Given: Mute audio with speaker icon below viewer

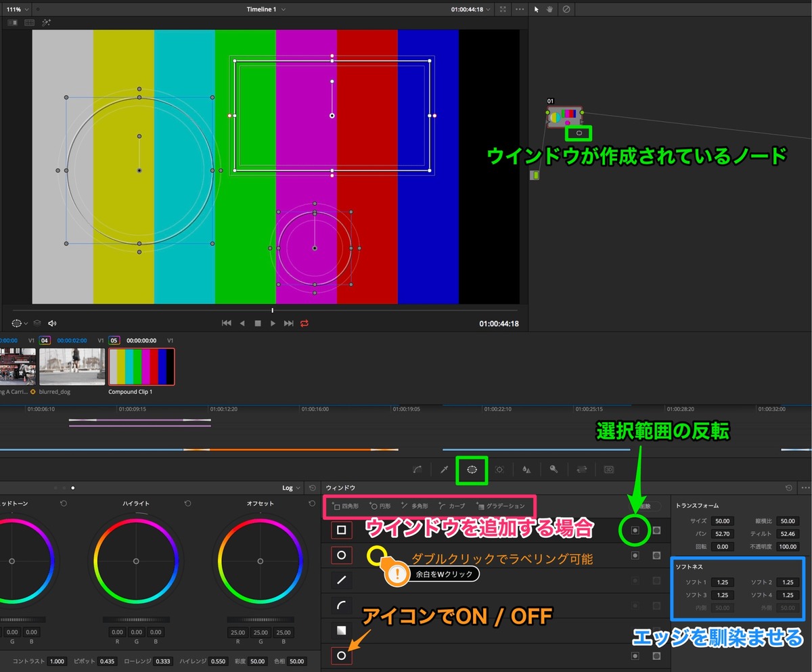Looking at the screenshot, I should [52, 323].
